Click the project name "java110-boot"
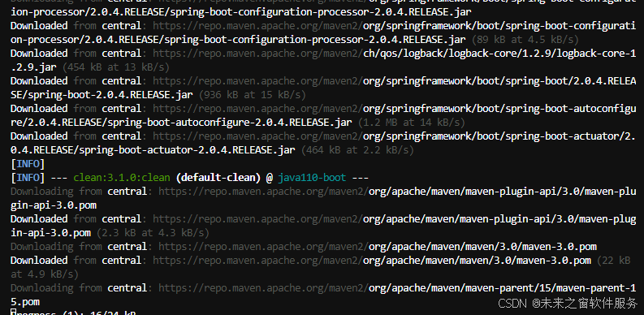 click(x=312, y=178)
